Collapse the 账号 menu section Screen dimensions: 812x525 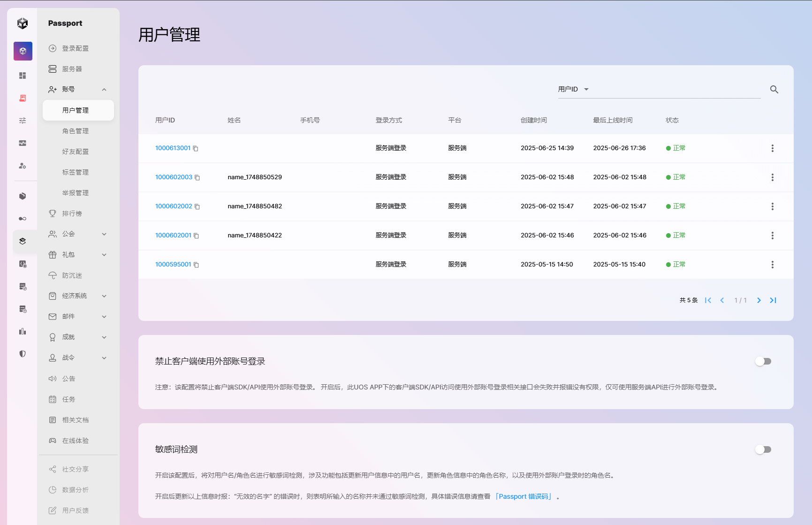[x=104, y=90]
